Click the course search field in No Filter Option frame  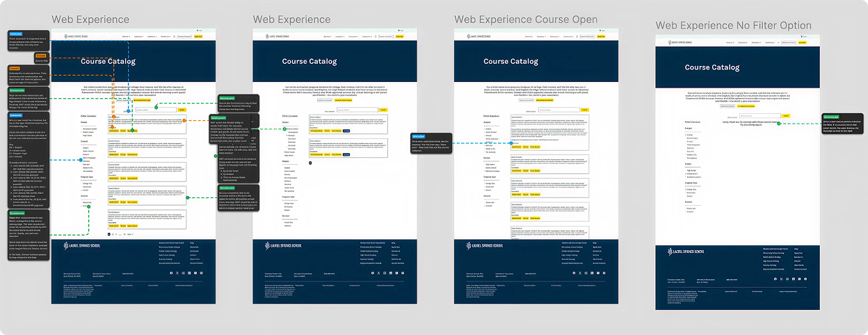click(760, 115)
